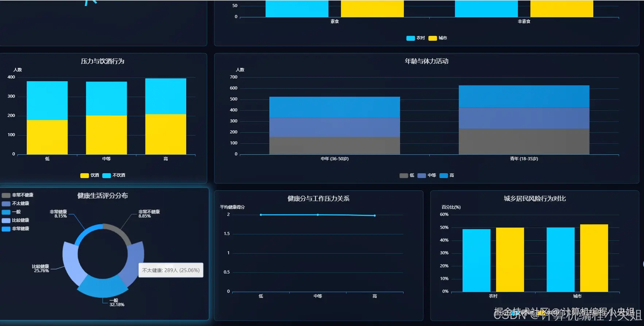Toggle the 饮酒 legend item
This screenshot has height=326, width=644.
click(90, 175)
